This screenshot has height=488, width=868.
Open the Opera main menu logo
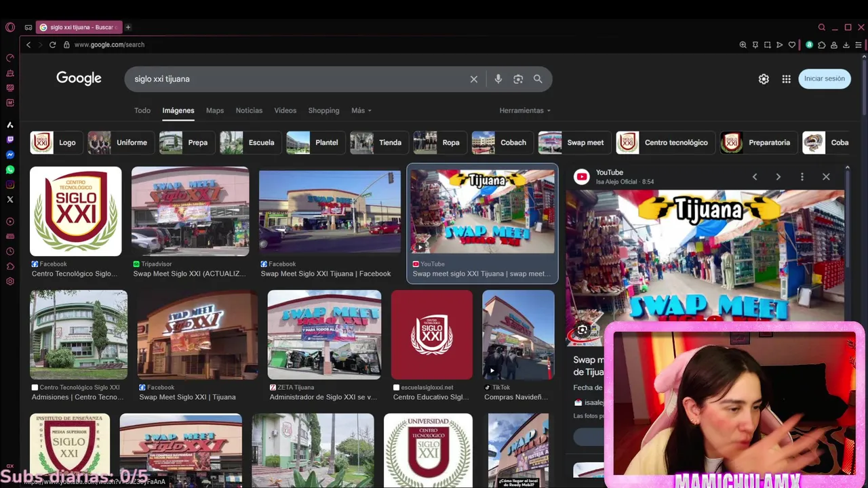[9, 27]
